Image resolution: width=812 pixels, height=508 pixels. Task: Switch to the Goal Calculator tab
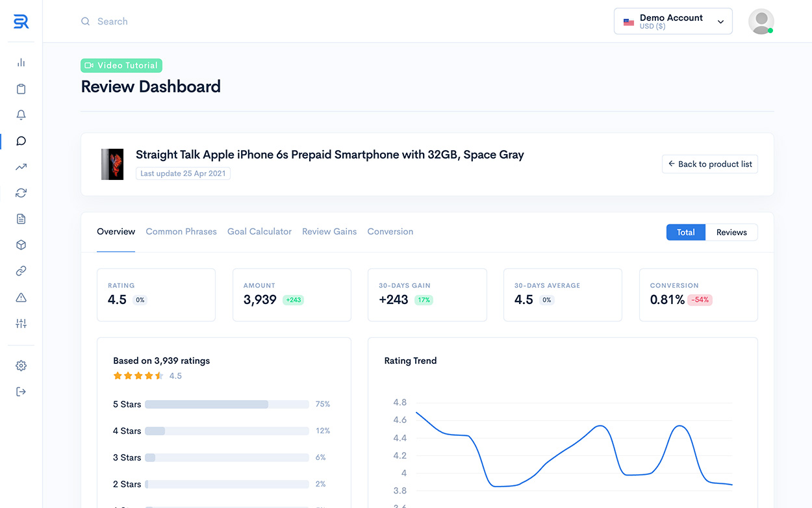(x=259, y=232)
